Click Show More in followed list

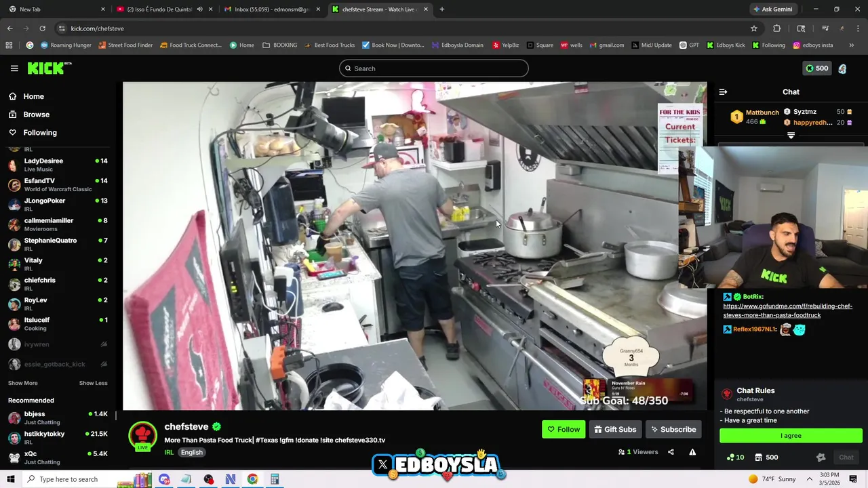point(22,383)
